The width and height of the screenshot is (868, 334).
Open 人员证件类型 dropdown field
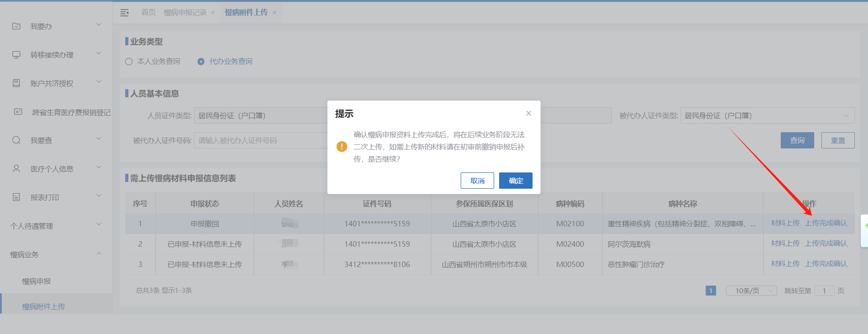pyautogui.click(x=261, y=115)
